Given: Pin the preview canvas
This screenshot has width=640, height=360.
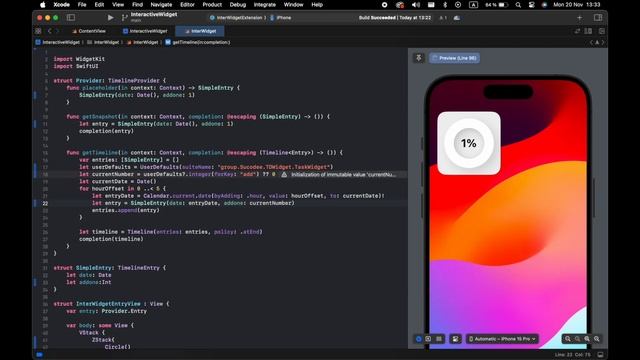Looking at the screenshot, I should pos(418,58).
